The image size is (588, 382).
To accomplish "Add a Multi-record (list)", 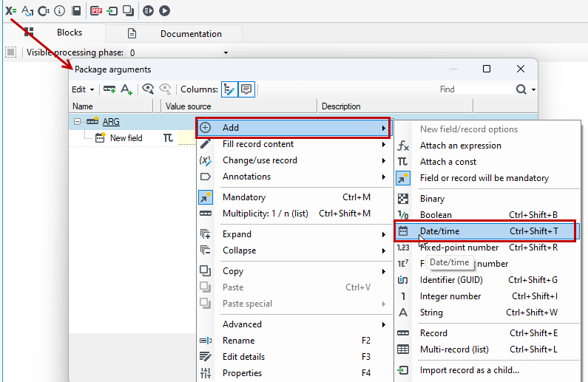I will (x=487, y=349).
